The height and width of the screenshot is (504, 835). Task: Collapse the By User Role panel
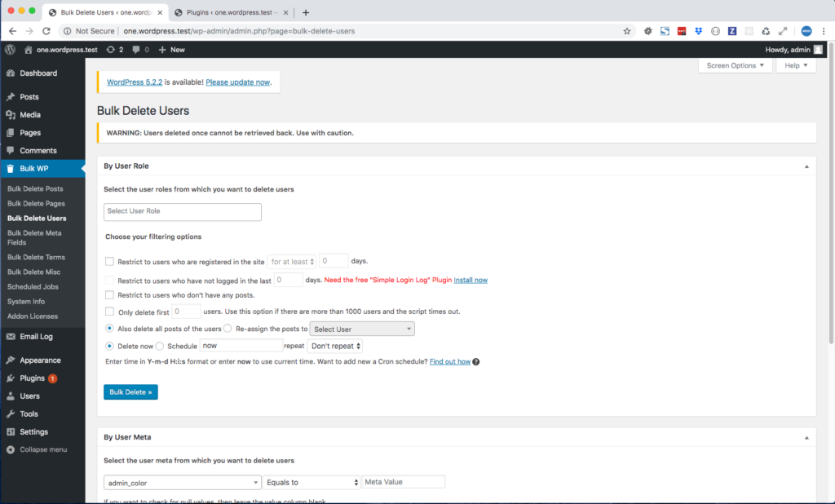pos(806,166)
